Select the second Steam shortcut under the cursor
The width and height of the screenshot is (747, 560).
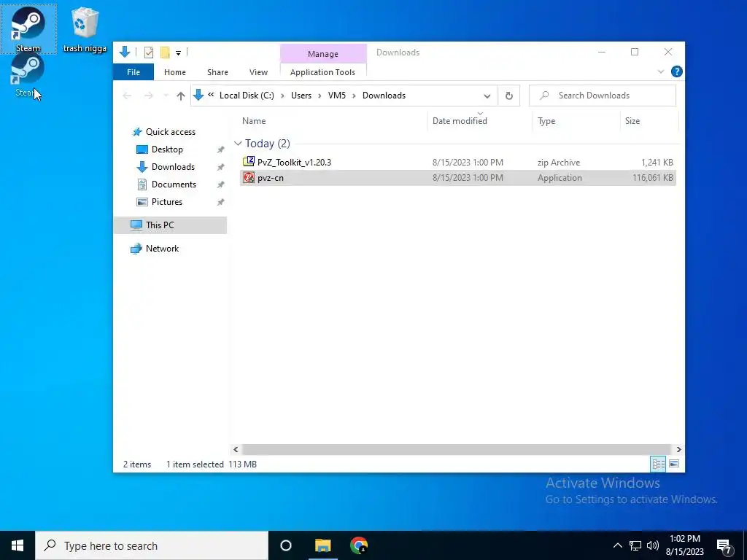coord(28,76)
